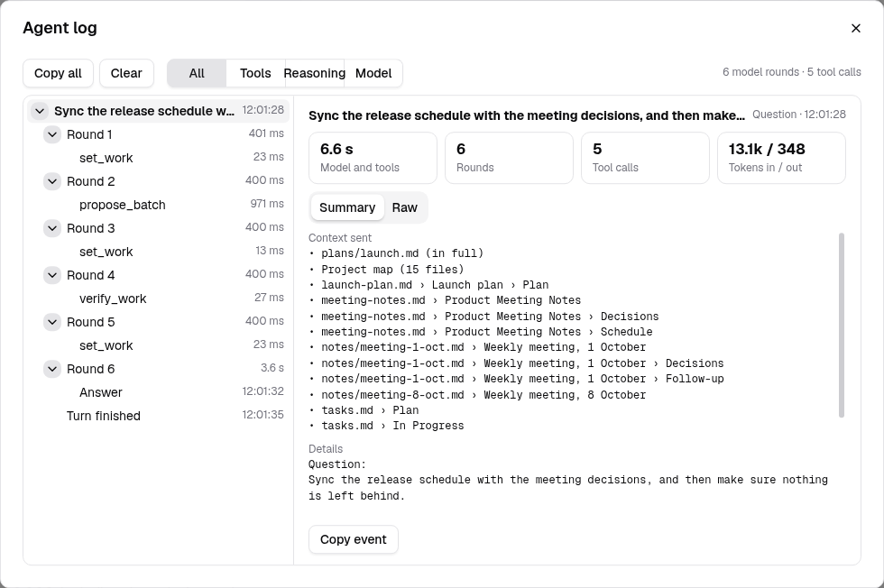
Task: Click the Weekly meeting, 8 October context line
Action: point(477,395)
